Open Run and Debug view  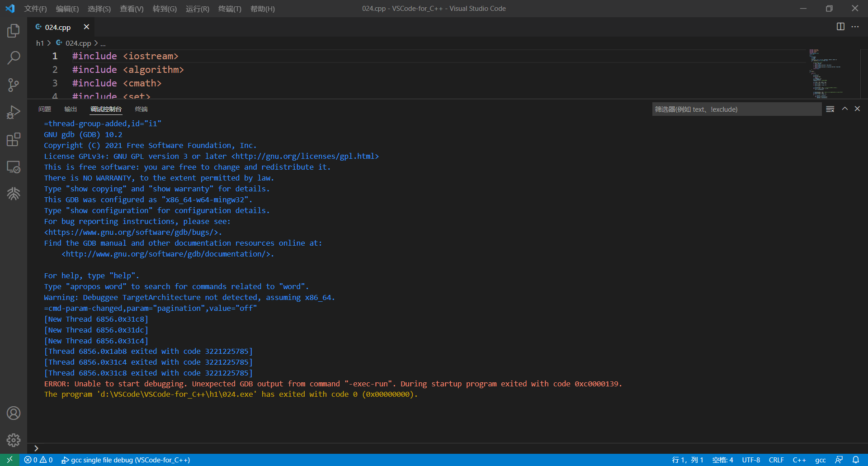pyautogui.click(x=14, y=112)
